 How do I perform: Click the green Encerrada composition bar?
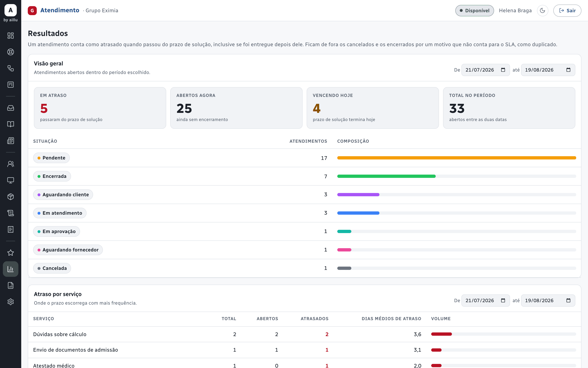386,176
